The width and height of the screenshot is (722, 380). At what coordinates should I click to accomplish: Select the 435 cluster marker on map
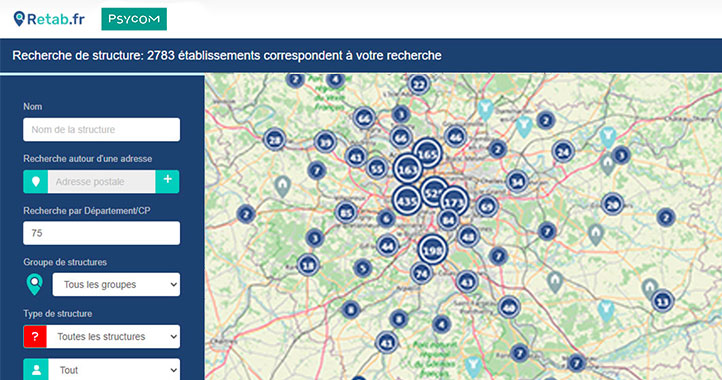(407, 200)
